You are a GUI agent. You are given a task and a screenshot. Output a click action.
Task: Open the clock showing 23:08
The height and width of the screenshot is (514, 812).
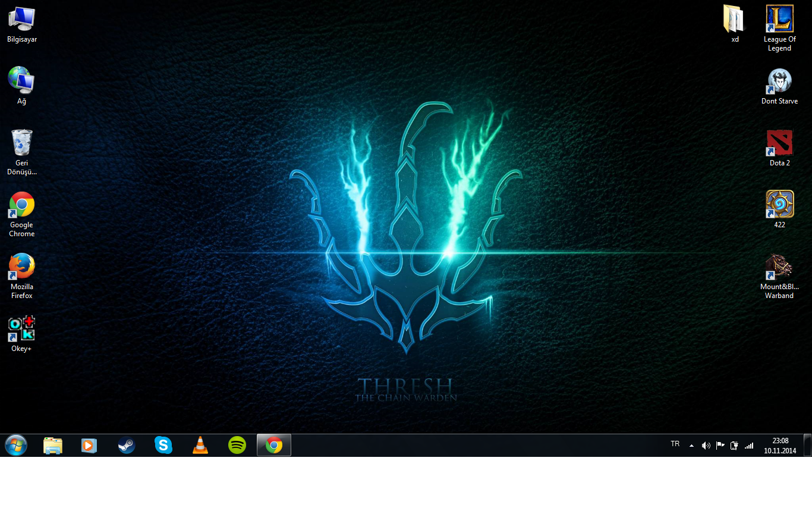point(780,446)
